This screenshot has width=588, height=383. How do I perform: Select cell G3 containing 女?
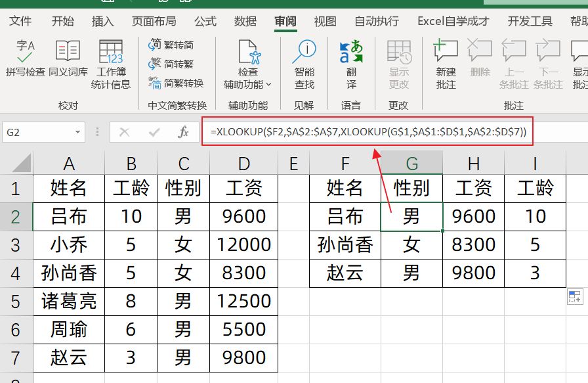tap(411, 245)
